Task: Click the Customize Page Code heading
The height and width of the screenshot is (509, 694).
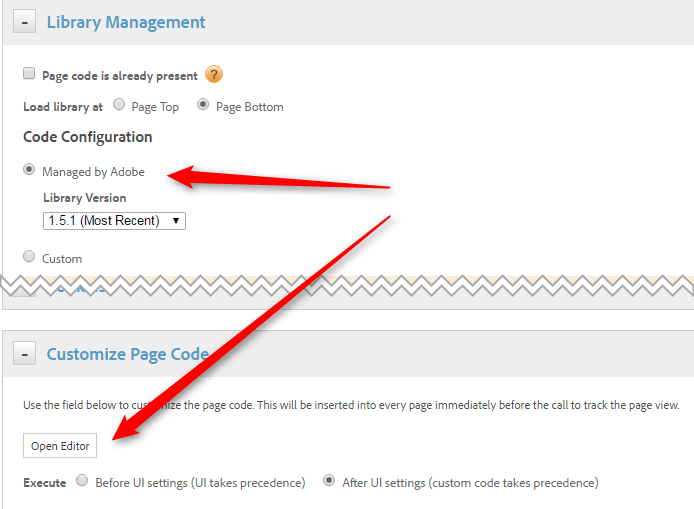Action: point(127,354)
